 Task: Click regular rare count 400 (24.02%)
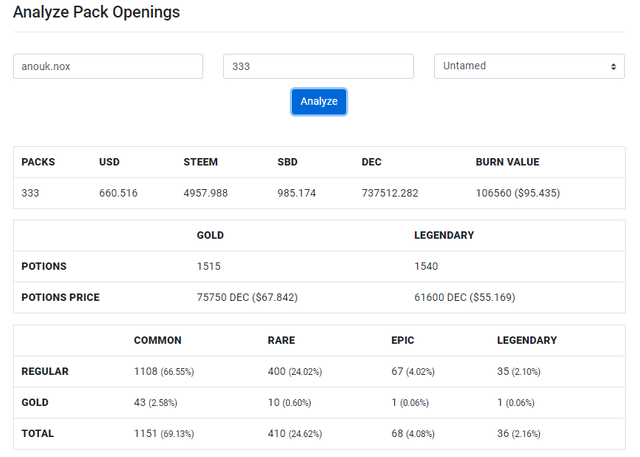click(x=295, y=371)
